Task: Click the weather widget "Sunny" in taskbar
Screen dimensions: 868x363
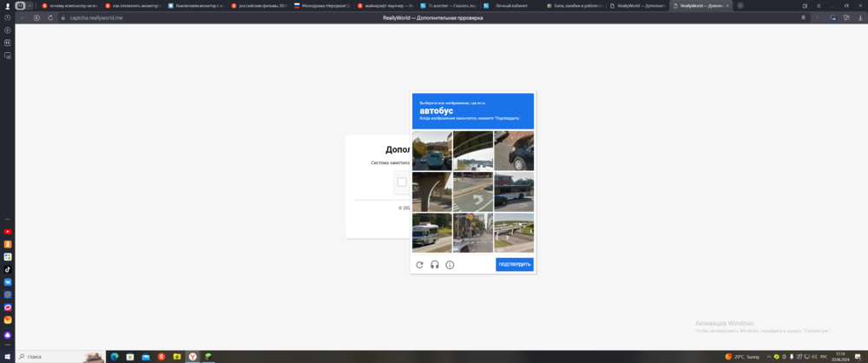Action: pyautogui.click(x=742, y=357)
